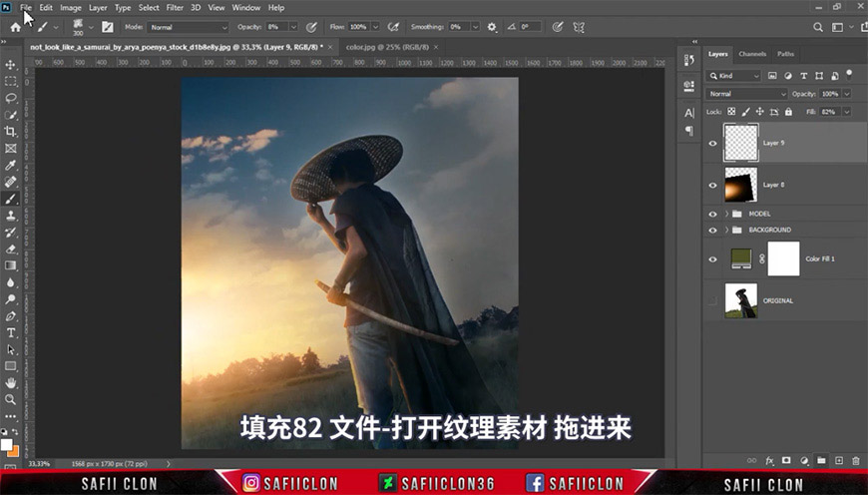Add layer style fx icon
Viewport: 868px width, 495px height.
click(769, 460)
